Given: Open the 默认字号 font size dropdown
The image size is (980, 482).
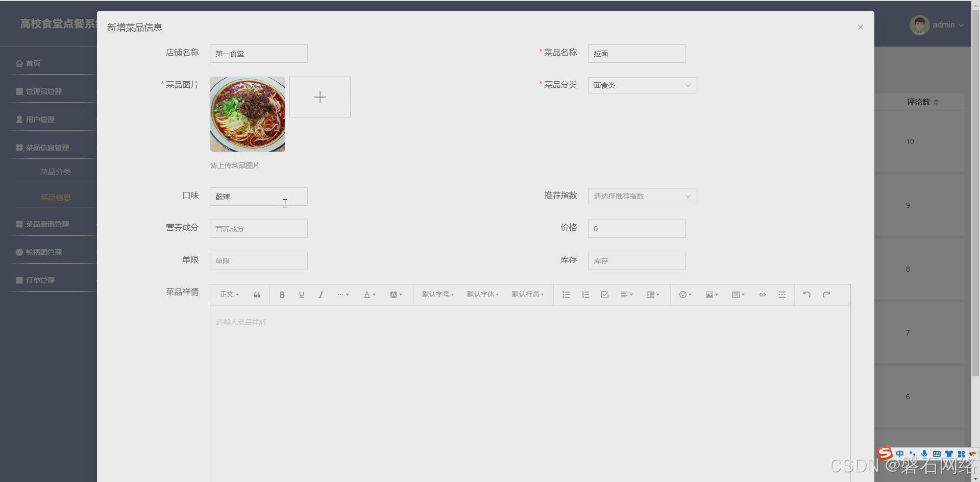Looking at the screenshot, I should pos(437,295).
